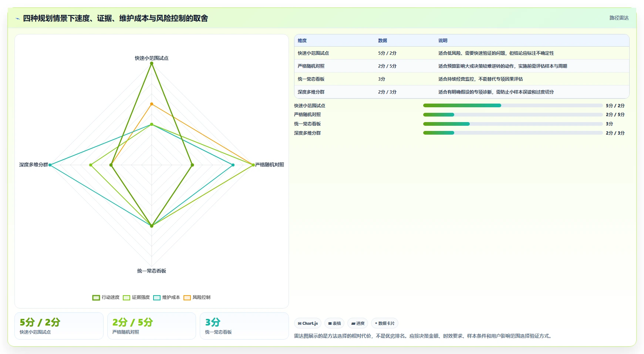Screen dimensions: 644x354
Task: Click the orange 风险控制 point on the top axis
Action: 152,104
